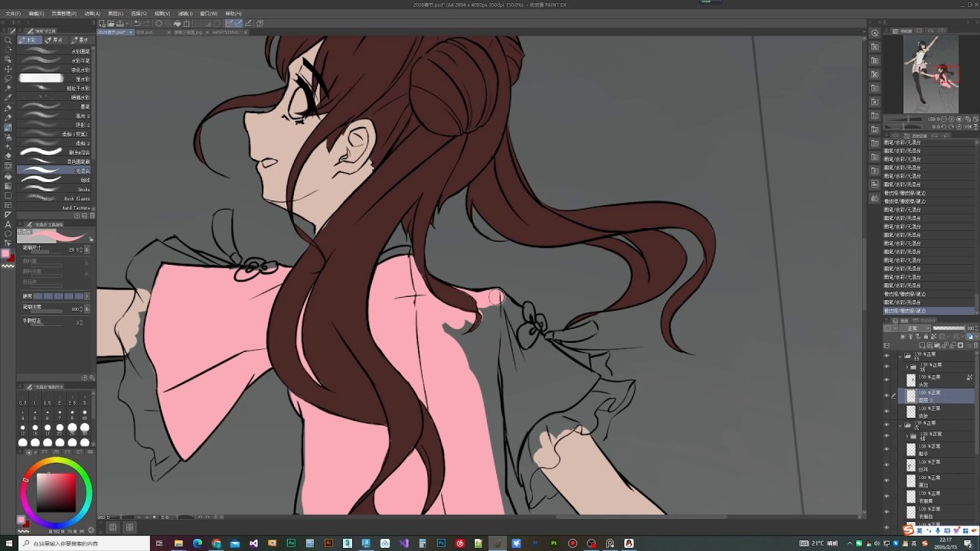Open the 图层(L) menu
Viewport: 980px width, 551px height.
[x=115, y=14]
